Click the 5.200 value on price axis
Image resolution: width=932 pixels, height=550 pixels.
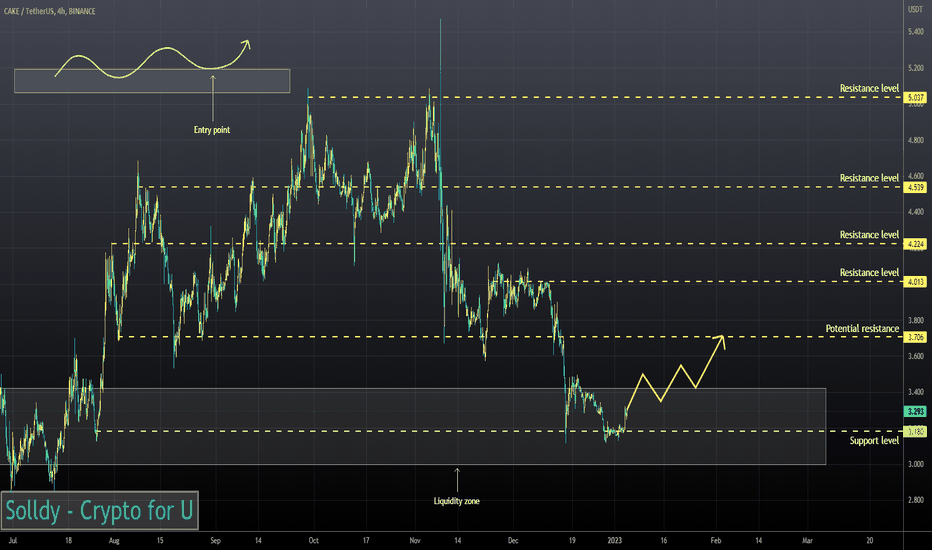tap(915, 68)
